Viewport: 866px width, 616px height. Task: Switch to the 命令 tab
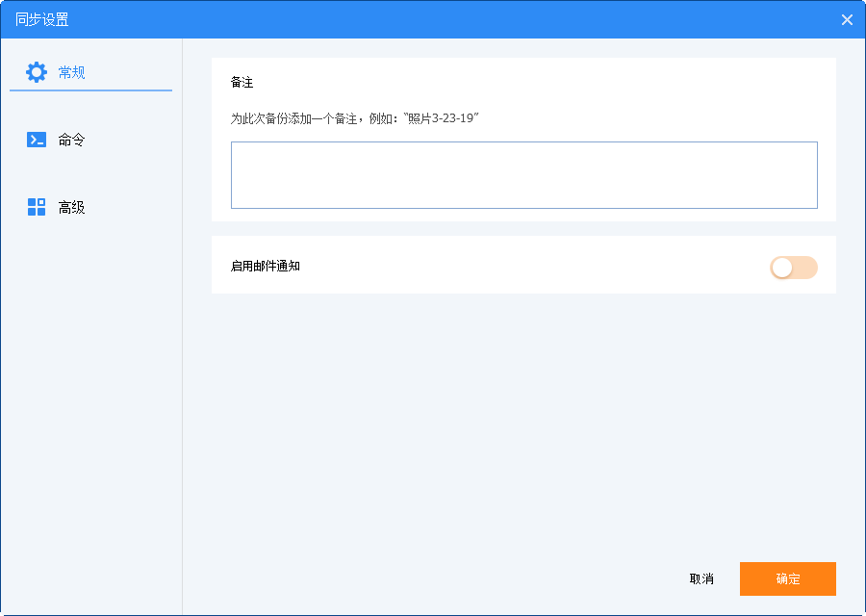pos(72,140)
